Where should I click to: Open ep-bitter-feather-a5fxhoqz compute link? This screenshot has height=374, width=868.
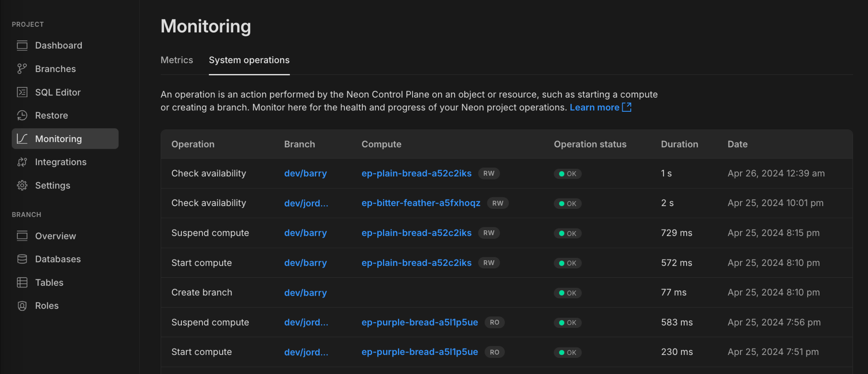click(421, 203)
